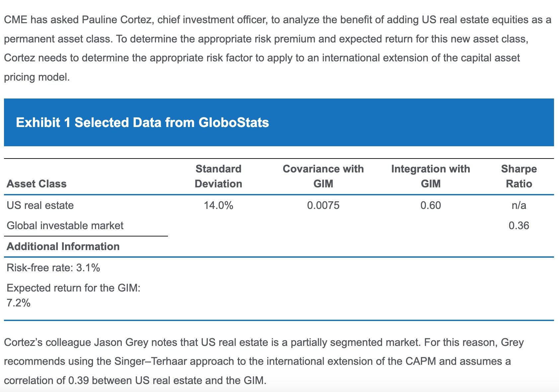Click the 0.60 integration value
The width and height of the screenshot is (559, 392).
(x=431, y=205)
